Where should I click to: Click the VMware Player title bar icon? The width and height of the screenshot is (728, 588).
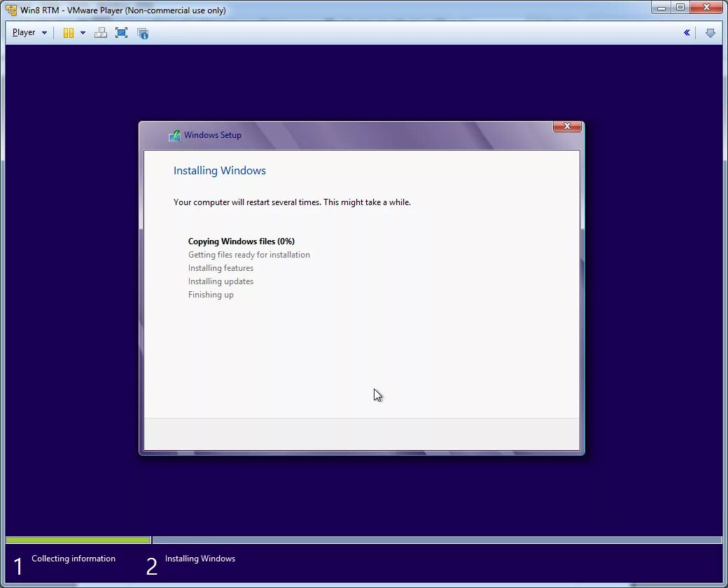coord(10,10)
